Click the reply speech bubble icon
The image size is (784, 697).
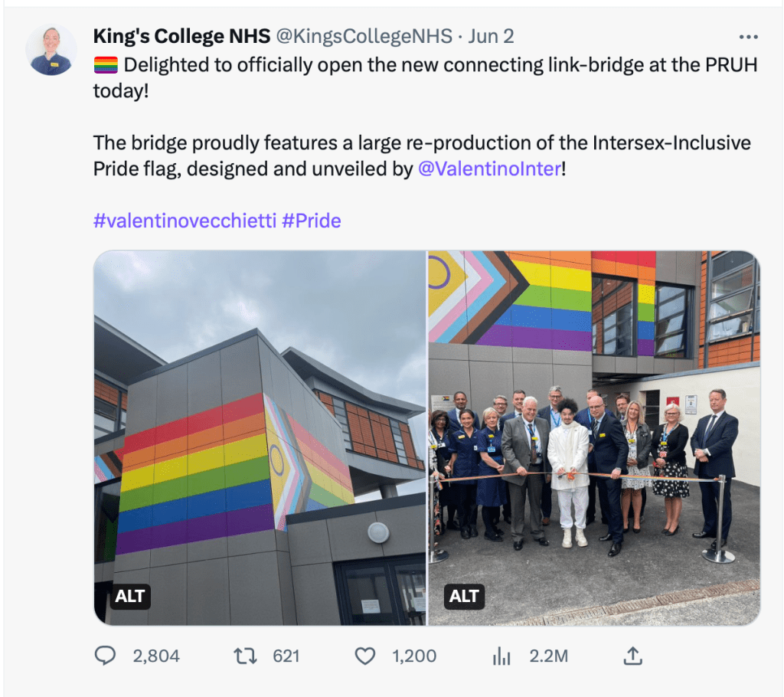[105, 656]
